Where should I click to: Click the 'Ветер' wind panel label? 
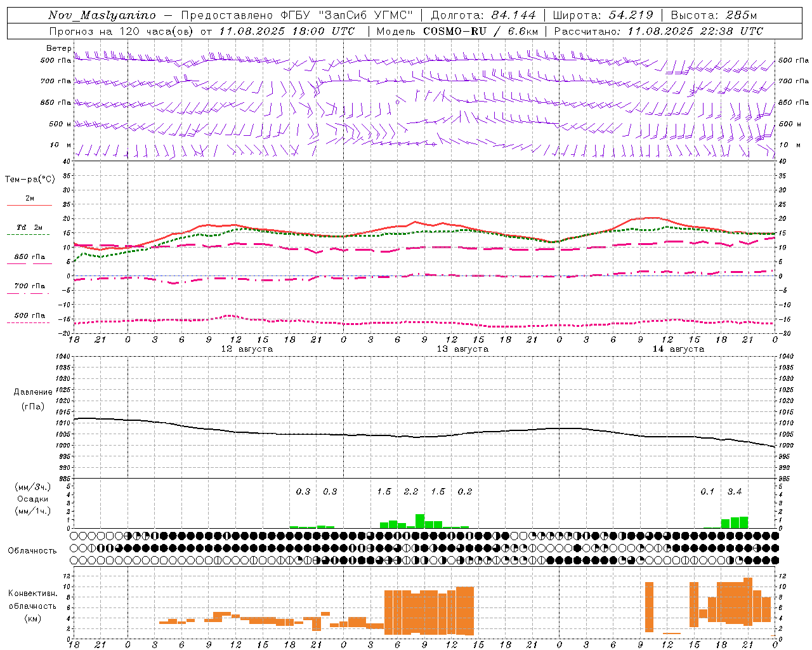click(59, 48)
